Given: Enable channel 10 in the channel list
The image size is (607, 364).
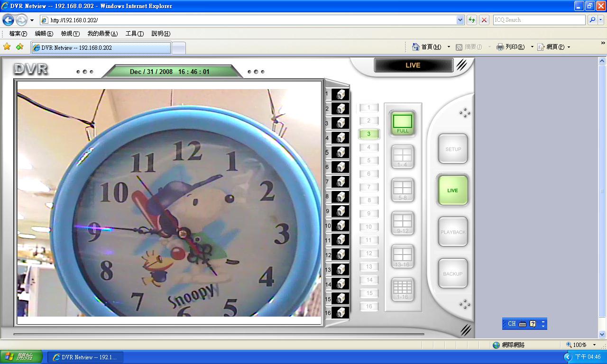Looking at the screenshot, I should tap(369, 227).
